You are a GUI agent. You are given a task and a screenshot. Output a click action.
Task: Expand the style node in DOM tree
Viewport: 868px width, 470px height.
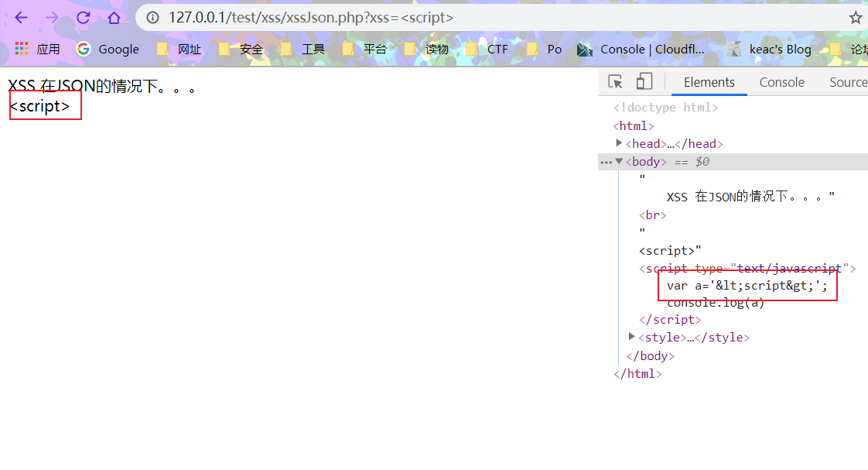point(631,336)
